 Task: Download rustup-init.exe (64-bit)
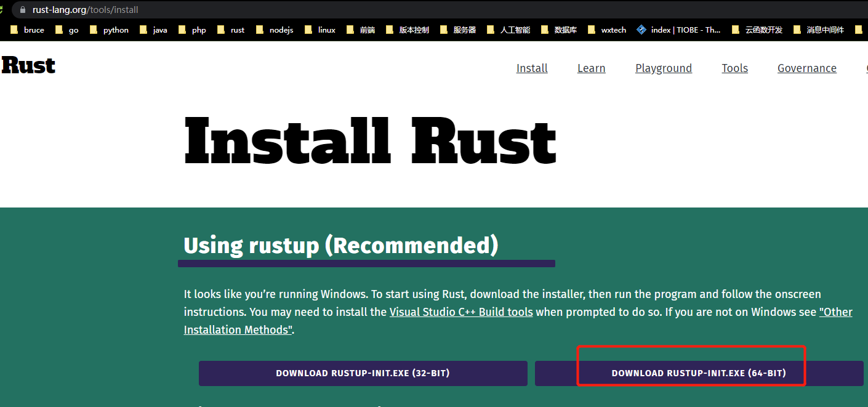(x=699, y=373)
